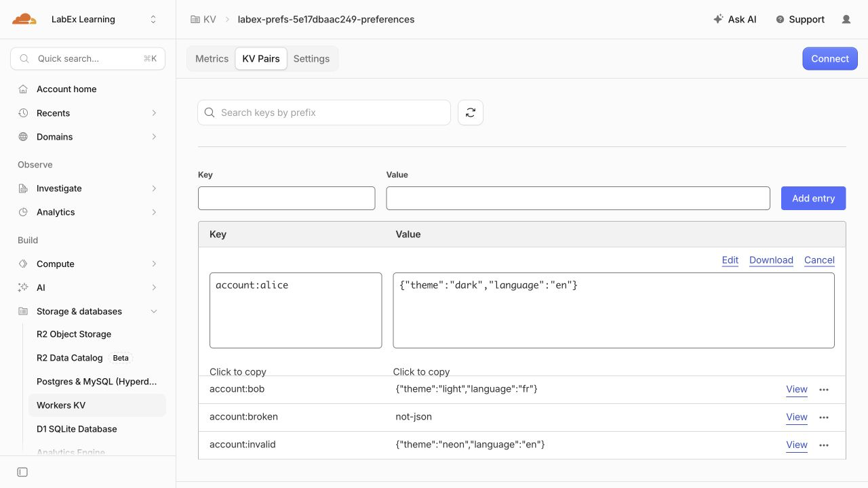Expand the Investigate chevron
The width and height of the screenshot is (868, 488).
[x=154, y=188]
